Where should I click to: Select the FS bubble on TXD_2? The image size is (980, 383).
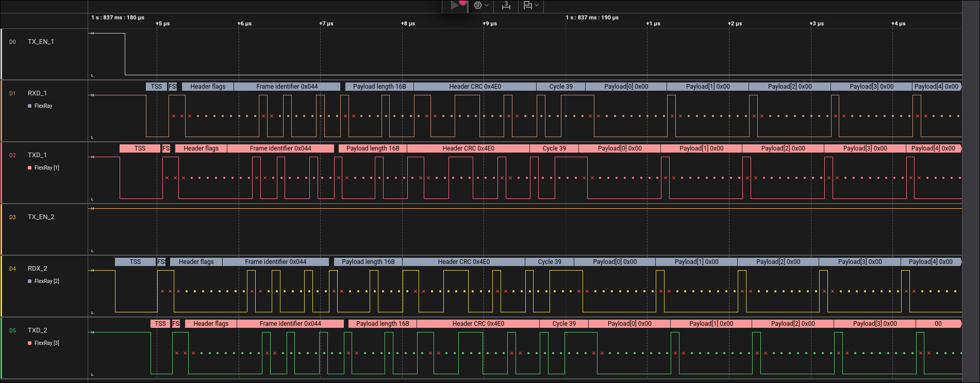pos(176,324)
